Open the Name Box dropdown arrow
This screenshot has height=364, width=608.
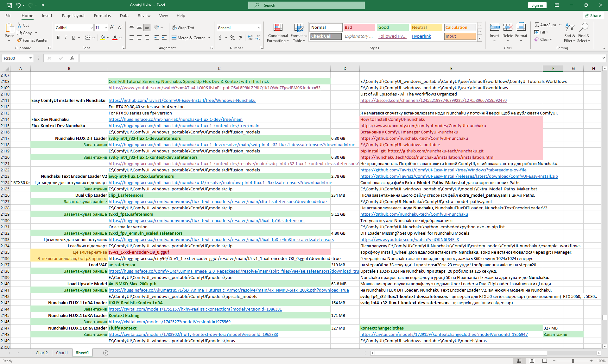tap(30, 58)
